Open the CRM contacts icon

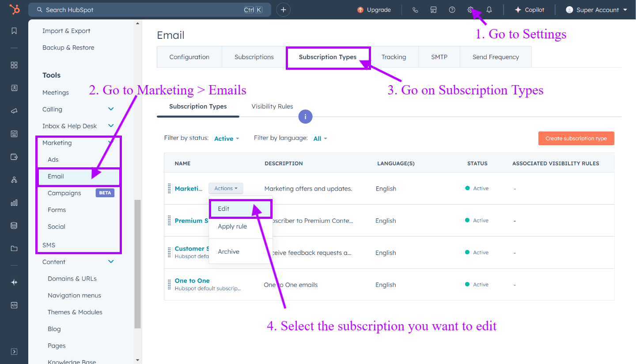(14, 88)
